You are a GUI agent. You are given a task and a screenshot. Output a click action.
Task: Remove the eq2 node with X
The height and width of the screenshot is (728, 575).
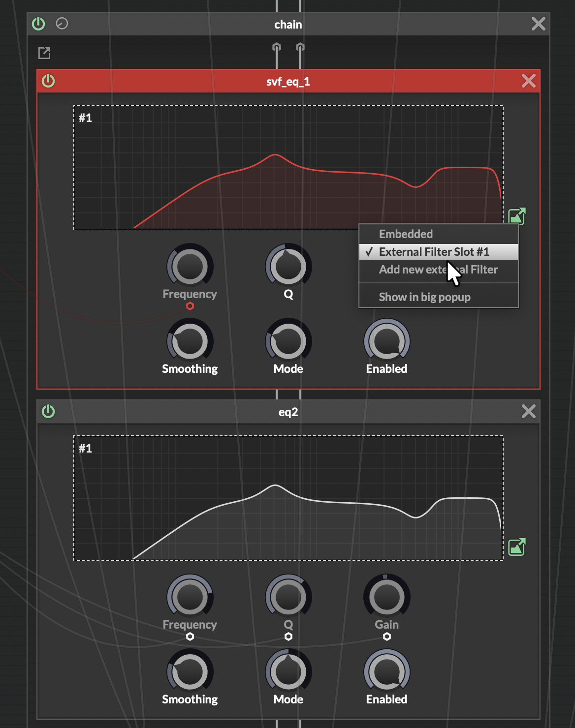(528, 412)
